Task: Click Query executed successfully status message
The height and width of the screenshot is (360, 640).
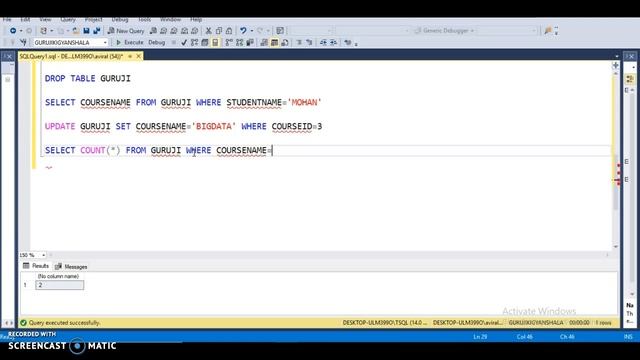Action: tap(64, 323)
